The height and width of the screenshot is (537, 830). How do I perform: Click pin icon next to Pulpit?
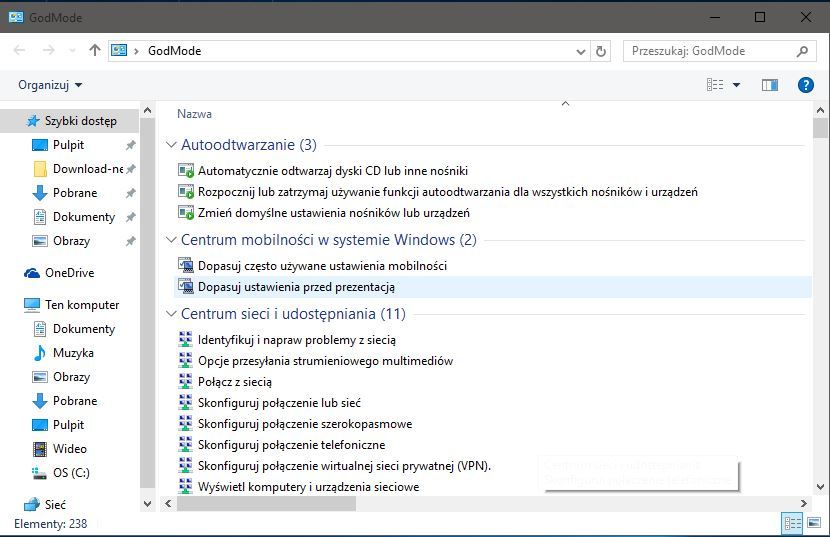click(130, 145)
